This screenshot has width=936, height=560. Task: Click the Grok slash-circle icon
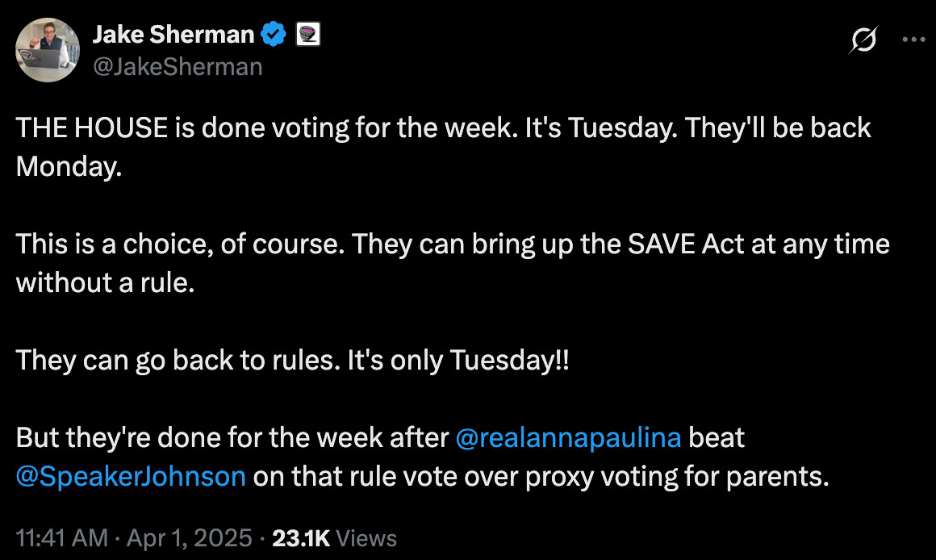pyautogui.click(x=863, y=40)
